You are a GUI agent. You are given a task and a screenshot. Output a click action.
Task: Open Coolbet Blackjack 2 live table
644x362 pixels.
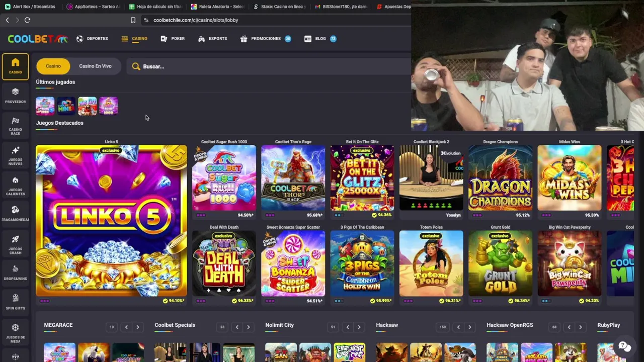431,178
